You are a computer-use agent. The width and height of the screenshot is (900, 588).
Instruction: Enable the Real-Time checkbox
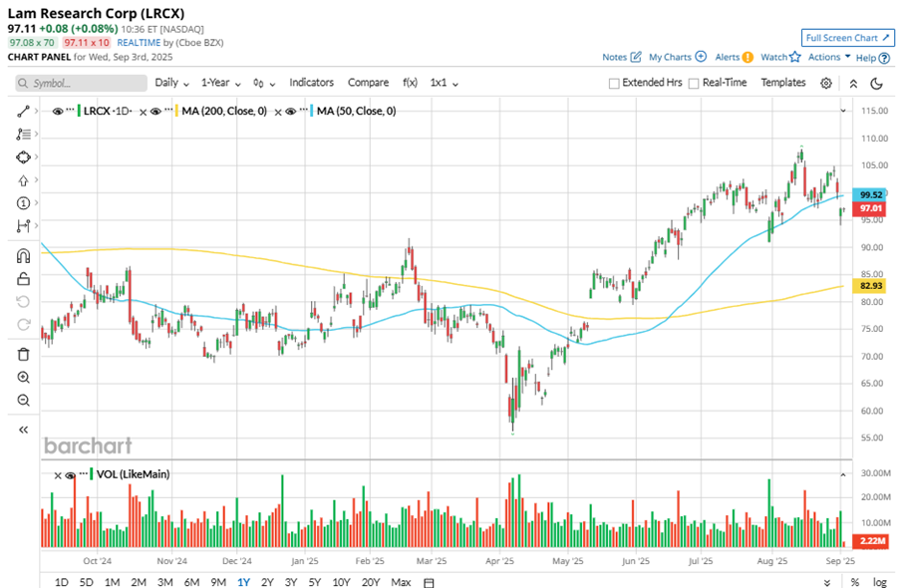tap(694, 84)
